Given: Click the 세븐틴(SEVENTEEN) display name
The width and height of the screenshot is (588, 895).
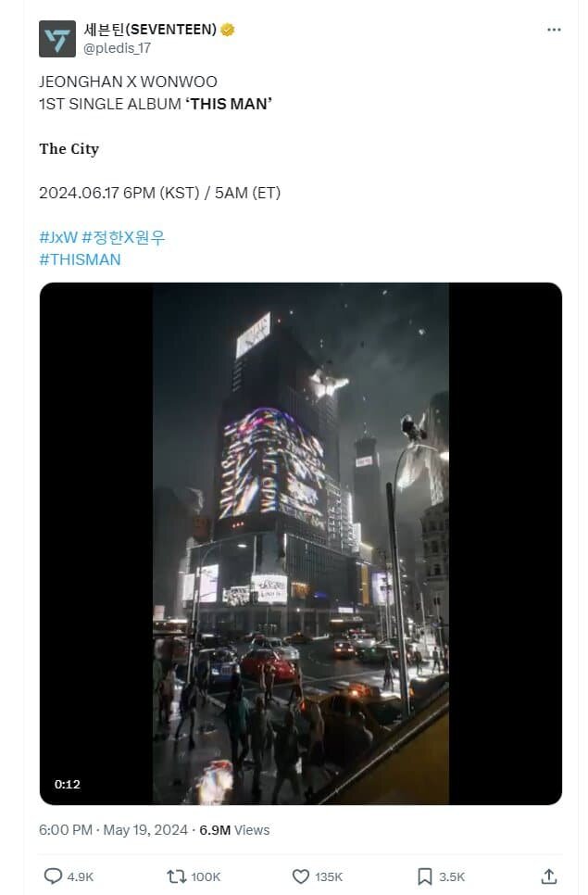Looking at the screenshot, I should pyautogui.click(x=150, y=29).
